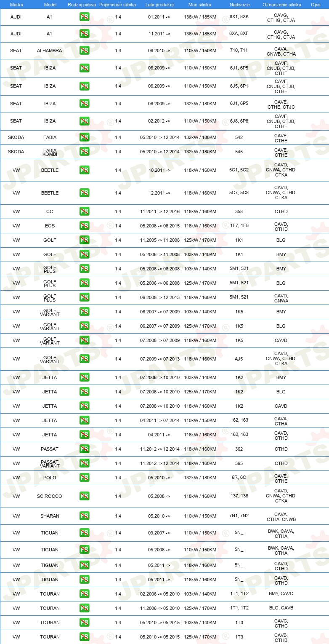Click fuel icon in Touran CAVB, CTHB row
Viewport: 329px width, 644px height.
(84, 637)
